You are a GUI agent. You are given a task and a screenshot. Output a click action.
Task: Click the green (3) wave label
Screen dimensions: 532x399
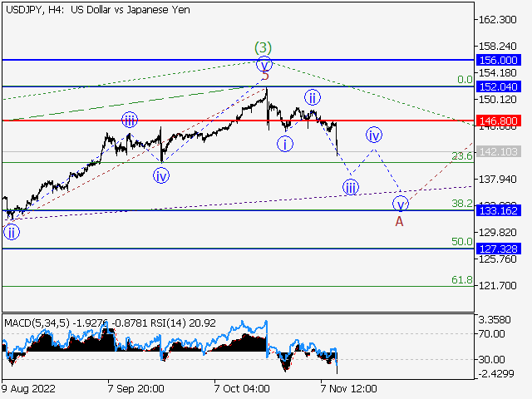(x=263, y=48)
